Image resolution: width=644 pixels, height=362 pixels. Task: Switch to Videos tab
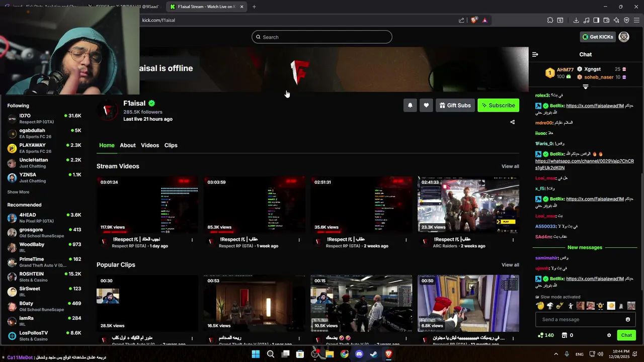(x=150, y=145)
